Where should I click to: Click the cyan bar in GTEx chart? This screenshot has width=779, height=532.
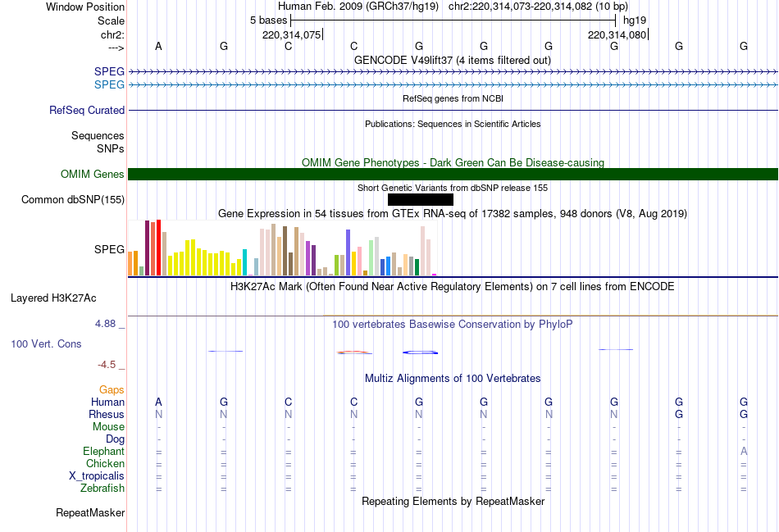pyautogui.click(x=244, y=262)
